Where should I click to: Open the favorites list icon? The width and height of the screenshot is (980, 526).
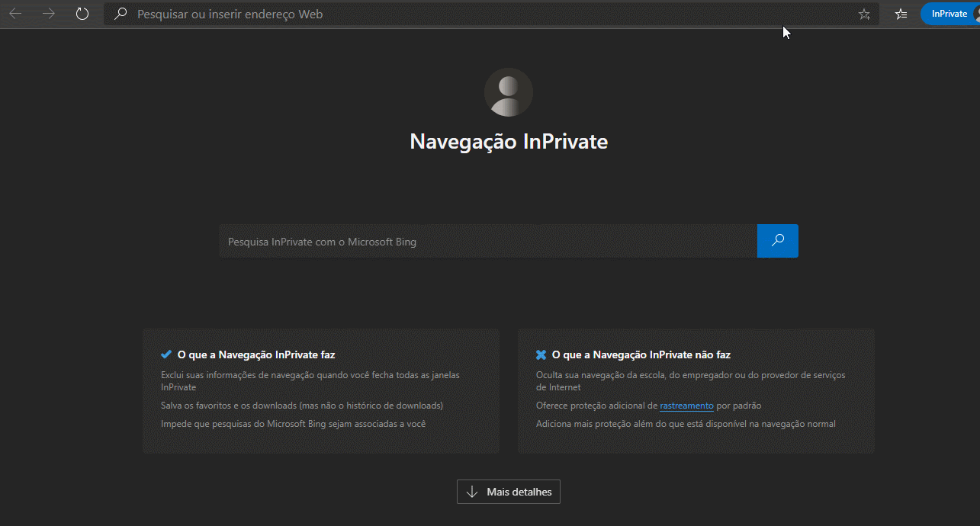click(x=901, y=14)
